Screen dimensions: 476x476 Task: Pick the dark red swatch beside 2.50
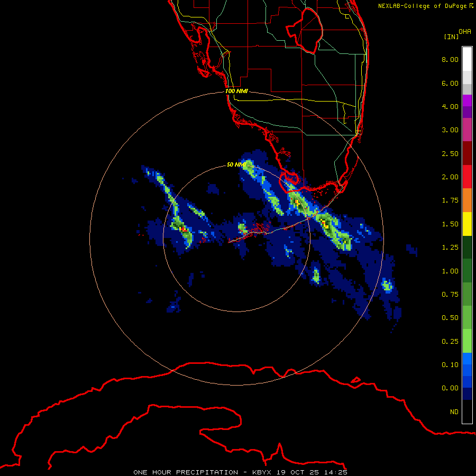click(x=467, y=153)
